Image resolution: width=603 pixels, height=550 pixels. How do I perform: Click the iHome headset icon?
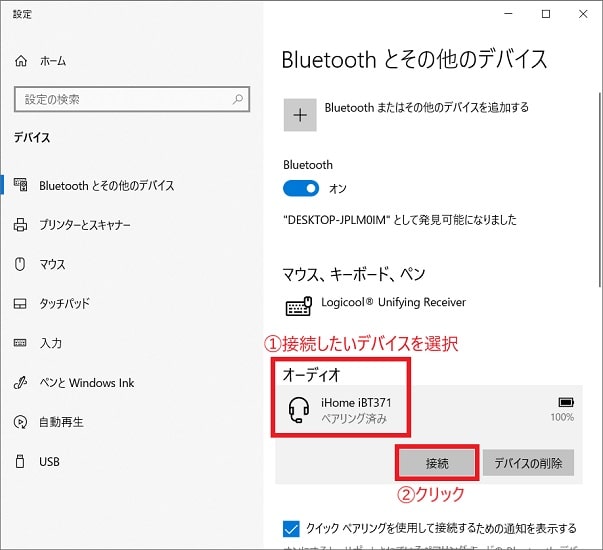coord(299,410)
